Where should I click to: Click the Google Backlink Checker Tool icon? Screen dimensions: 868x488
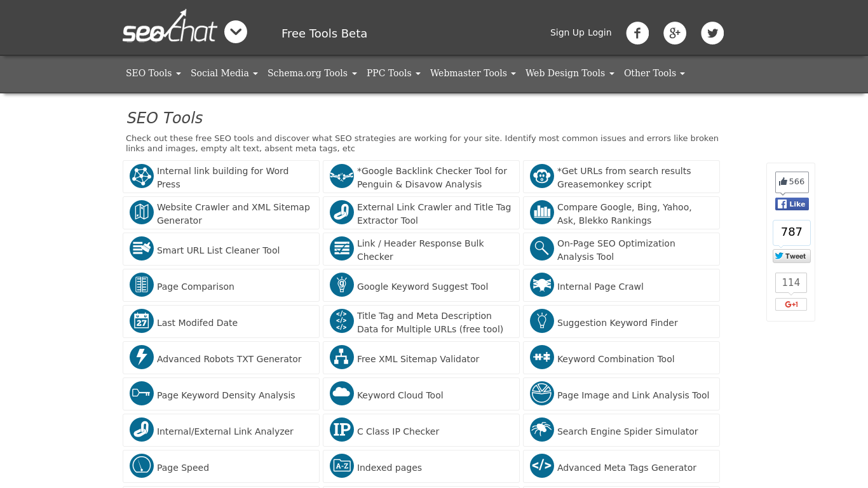tap(342, 176)
